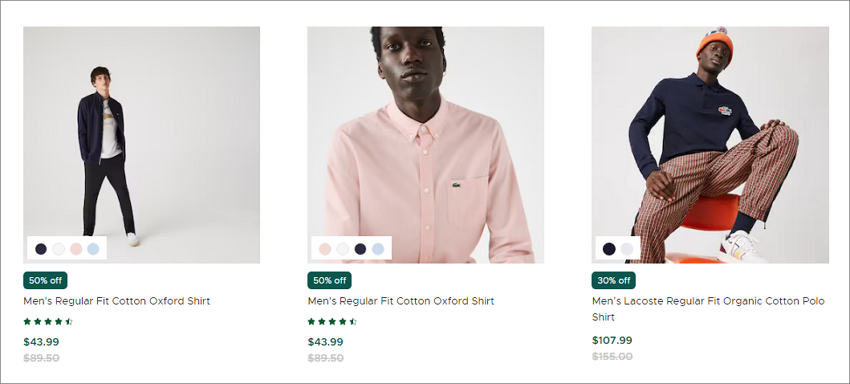
Task: Open the pink Oxford shirt product image
Action: 426,145
